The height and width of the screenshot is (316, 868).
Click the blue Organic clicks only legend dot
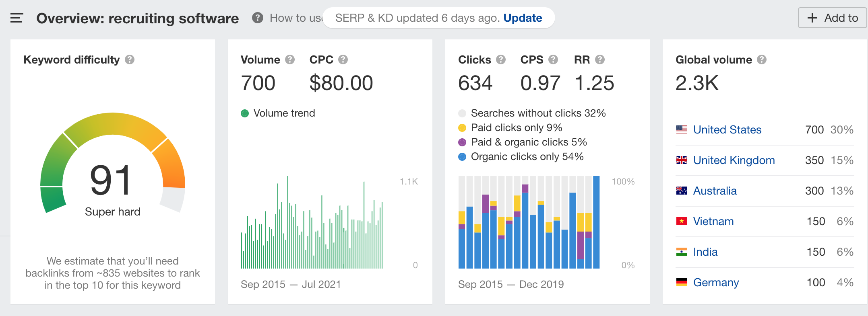tap(462, 157)
